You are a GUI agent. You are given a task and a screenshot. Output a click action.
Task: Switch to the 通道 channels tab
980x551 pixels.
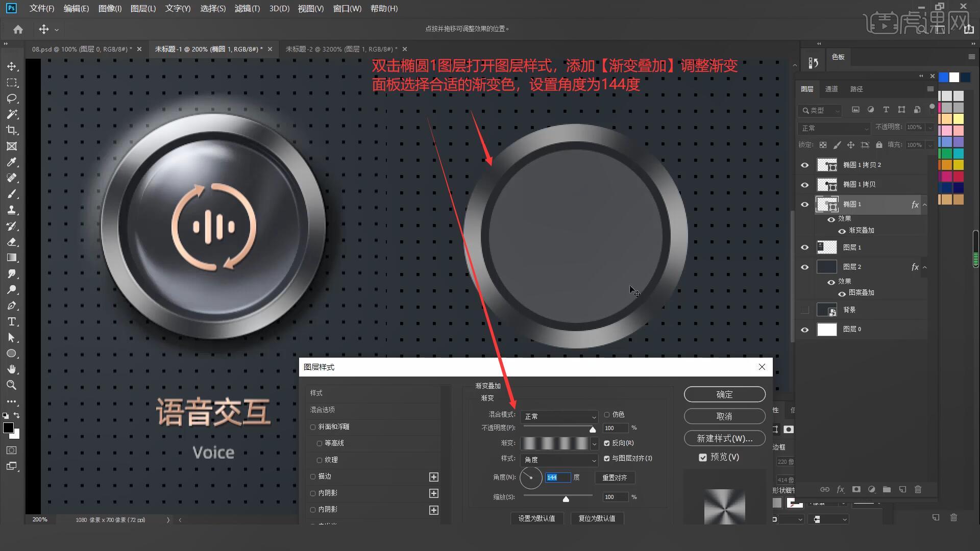coord(831,89)
